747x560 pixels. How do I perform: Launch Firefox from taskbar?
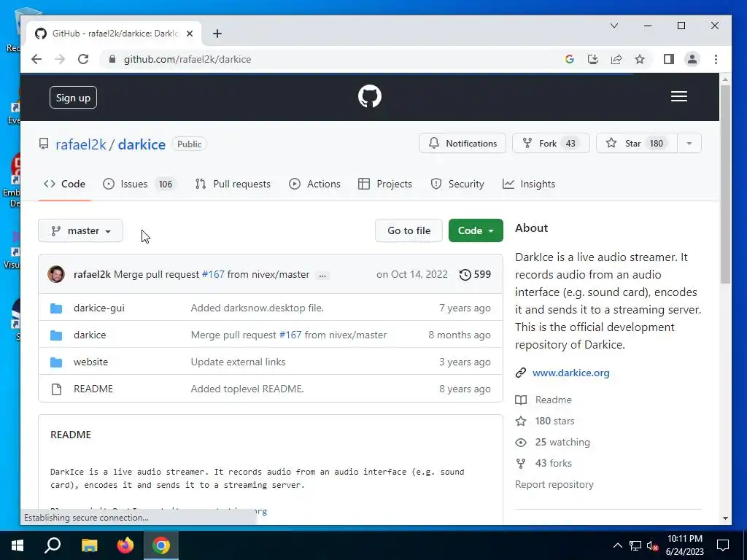pos(125,545)
